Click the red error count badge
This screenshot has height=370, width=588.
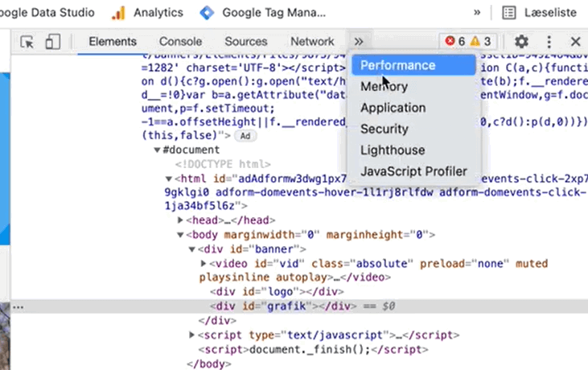(x=454, y=41)
